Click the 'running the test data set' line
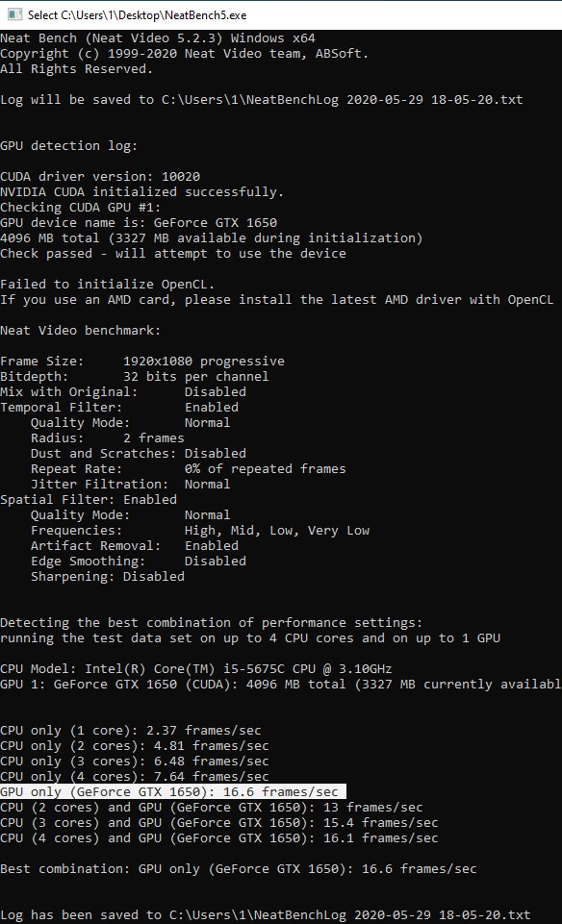562x924 pixels. pyautogui.click(x=250, y=637)
